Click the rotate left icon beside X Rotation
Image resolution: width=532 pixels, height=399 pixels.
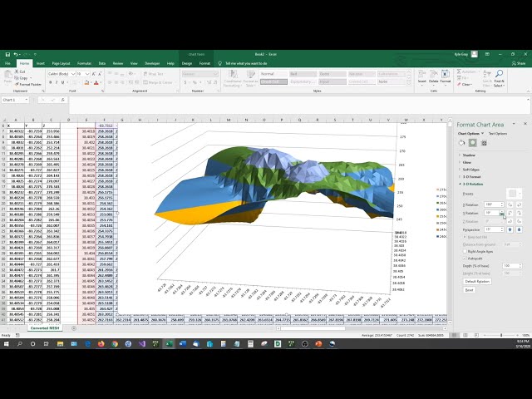click(x=510, y=204)
